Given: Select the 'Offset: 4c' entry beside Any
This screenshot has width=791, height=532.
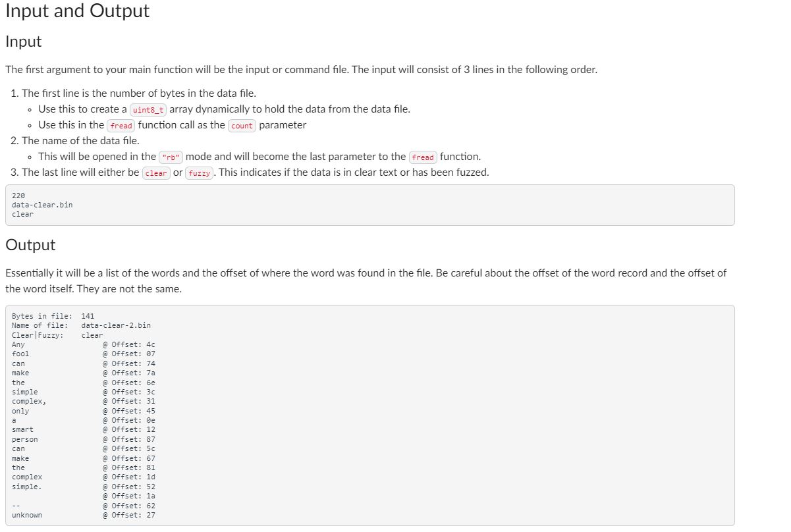Looking at the screenshot, I should 129,344.
